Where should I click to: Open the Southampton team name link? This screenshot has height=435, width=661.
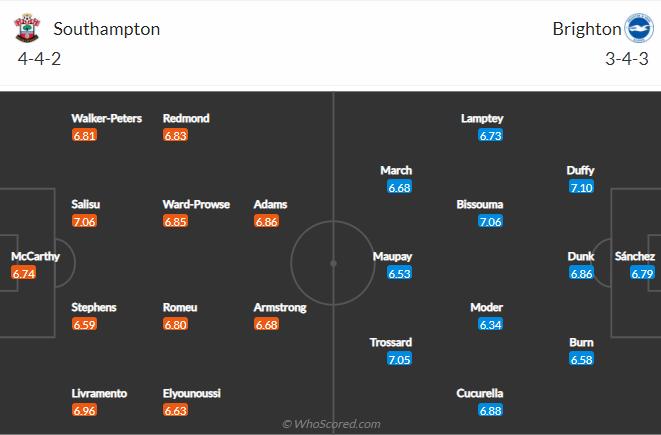tap(107, 29)
